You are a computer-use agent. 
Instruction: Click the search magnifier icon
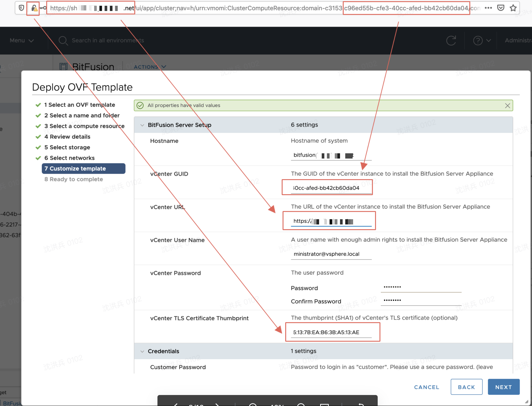click(63, 41)
